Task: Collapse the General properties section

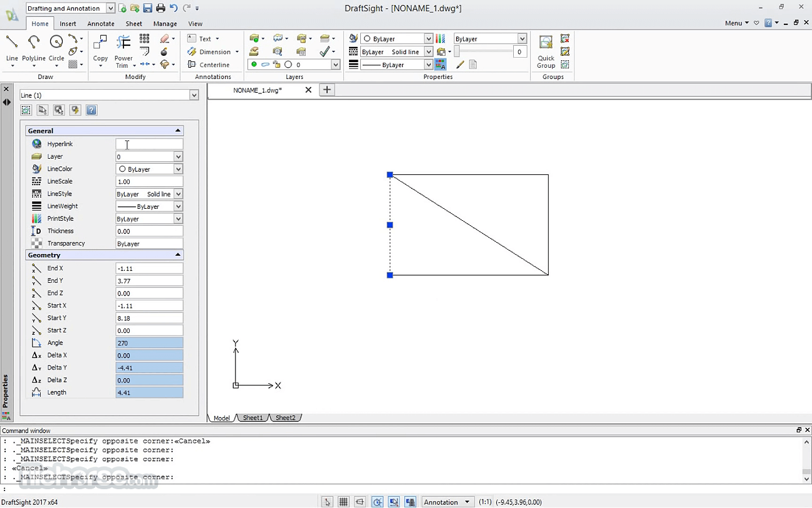Action: pyautogui.click(x=178, y=130)
